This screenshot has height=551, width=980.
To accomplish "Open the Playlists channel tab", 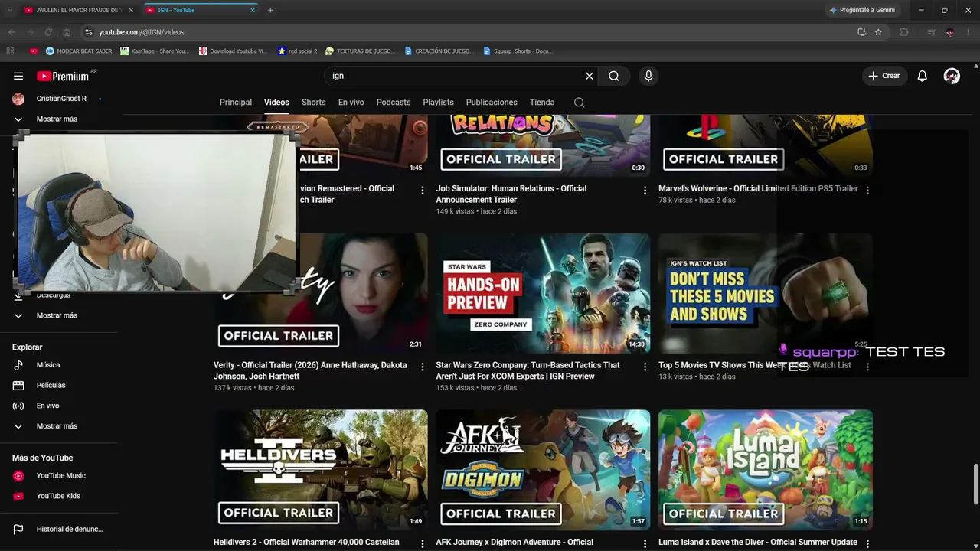I will pos(439,103).
